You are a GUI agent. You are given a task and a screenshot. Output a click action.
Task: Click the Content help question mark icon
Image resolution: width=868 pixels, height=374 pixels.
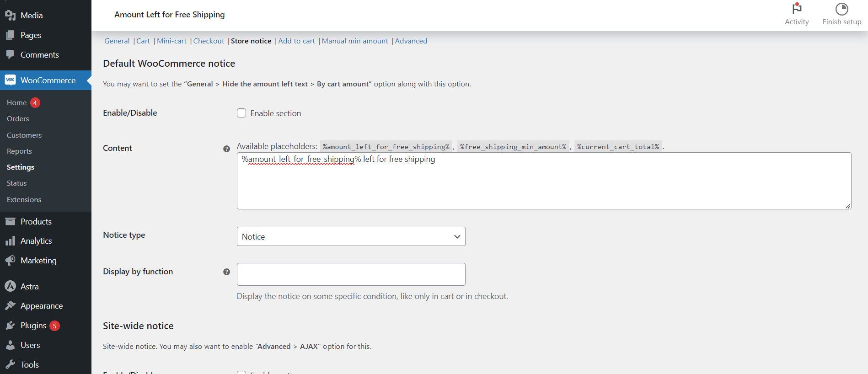226,149
